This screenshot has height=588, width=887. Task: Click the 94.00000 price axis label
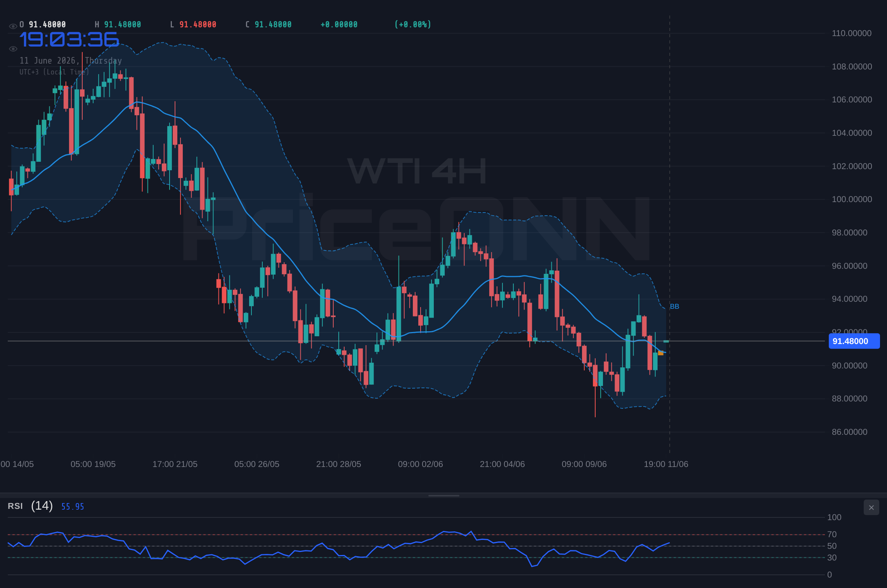click(849, 299)
